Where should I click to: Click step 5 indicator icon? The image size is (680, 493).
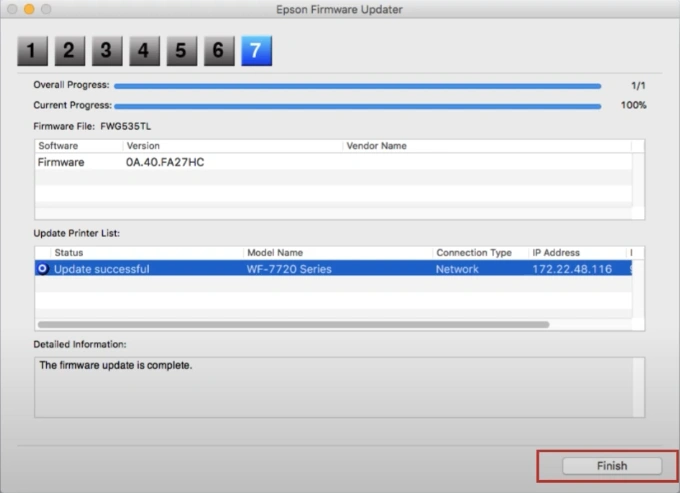[181, 50]
